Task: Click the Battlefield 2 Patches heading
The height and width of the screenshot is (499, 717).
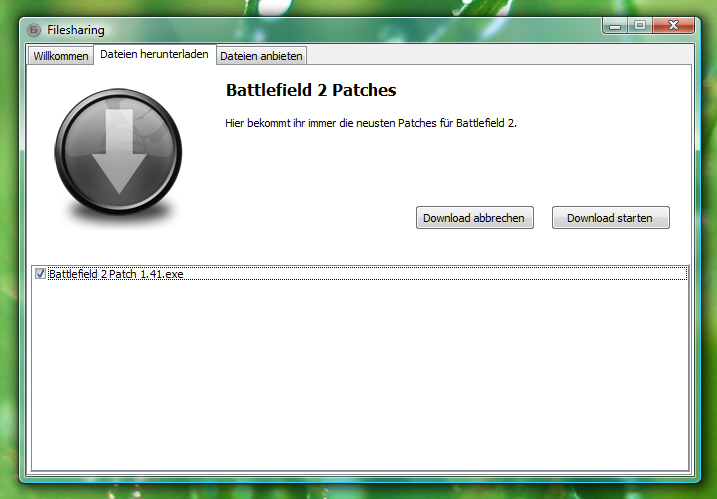Action: pos(311,90)
